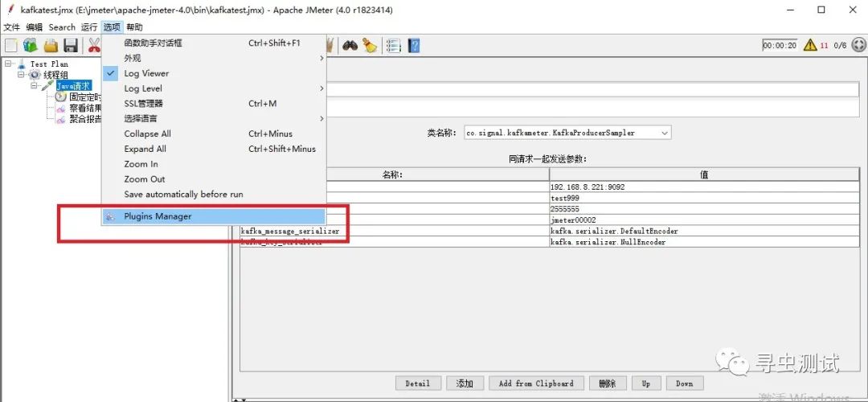868x402 pixels.
Task: Collapse the Test Plan tree node
Action: [x=8, y=64]
